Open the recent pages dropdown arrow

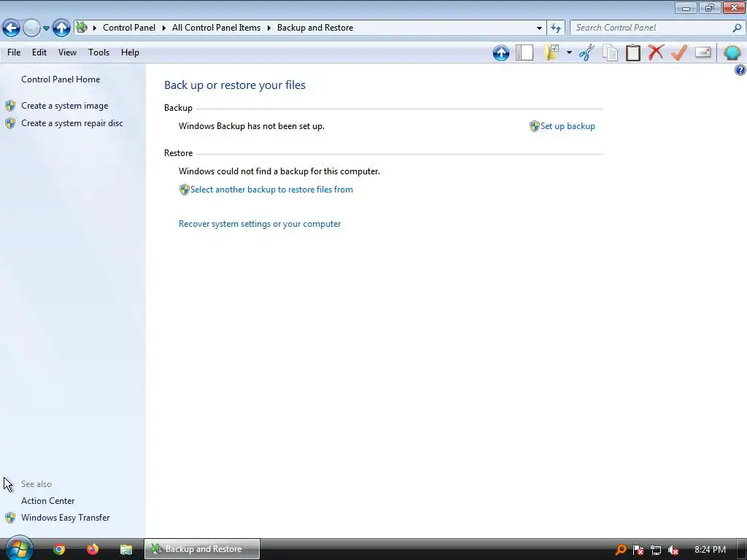[x=46, y=28]
